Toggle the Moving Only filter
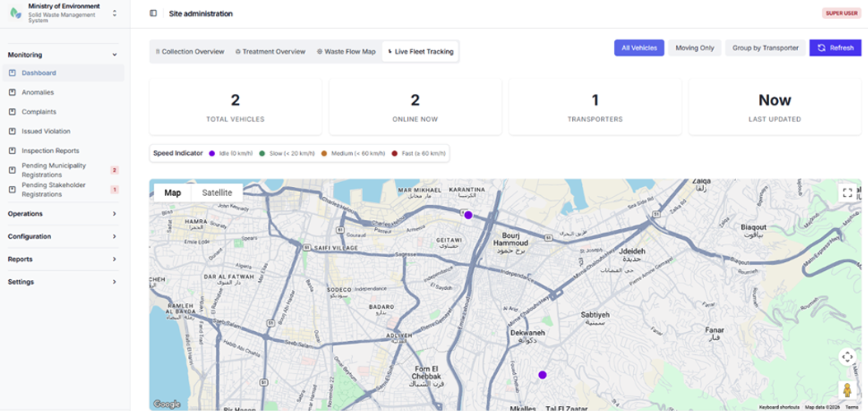Viewport: 868px width, 411px height. [695, 48]
